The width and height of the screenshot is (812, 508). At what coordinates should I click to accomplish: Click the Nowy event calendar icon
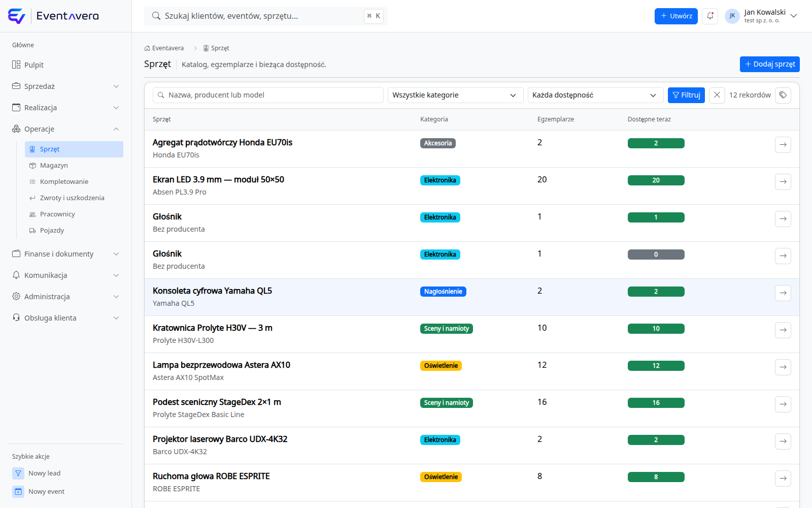pos(18,491)
